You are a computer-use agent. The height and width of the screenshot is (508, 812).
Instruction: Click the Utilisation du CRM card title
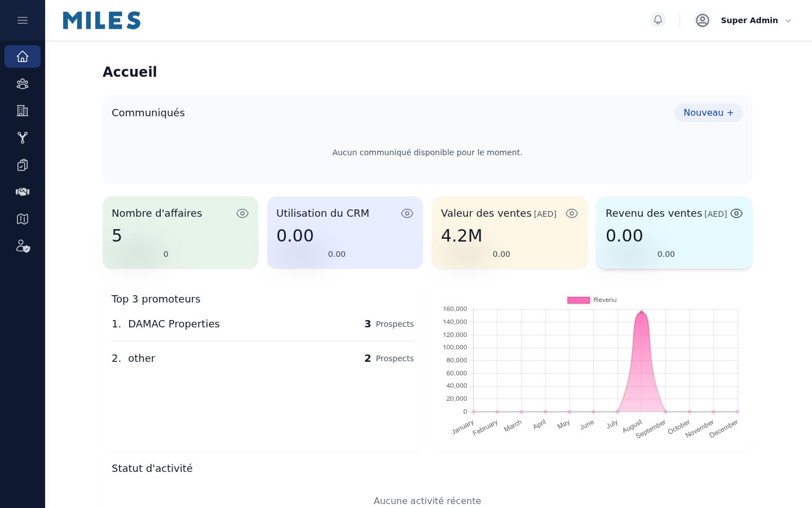(x=323, y=213)
